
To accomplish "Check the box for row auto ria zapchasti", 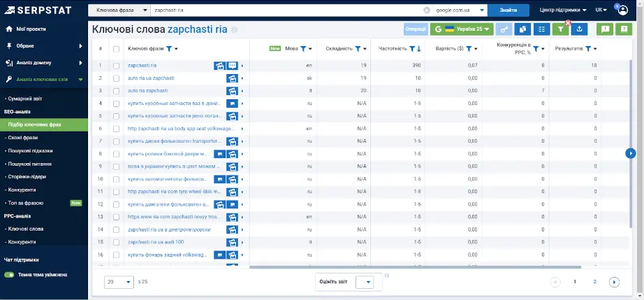I will tap(116, 91).
